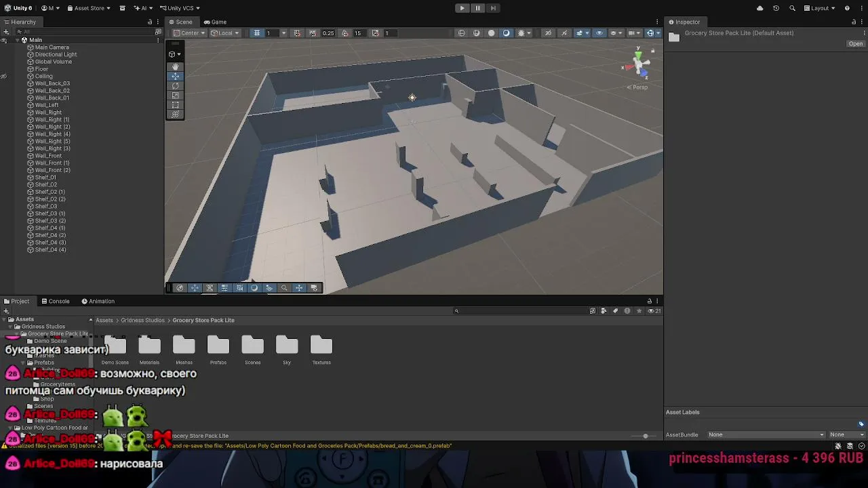Open the Prefabs folder
The height and width of the screenshot is (488, 868).
coord(218,350)
